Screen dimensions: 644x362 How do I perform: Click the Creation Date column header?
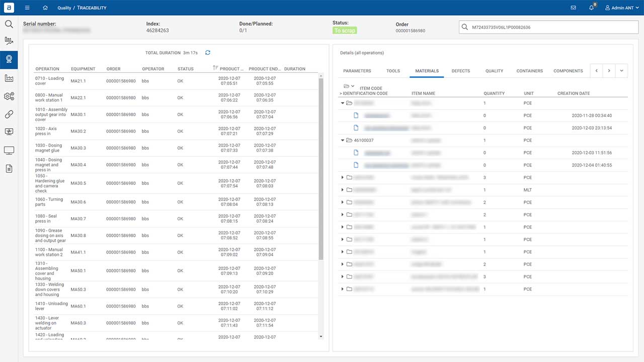point(574,94)
